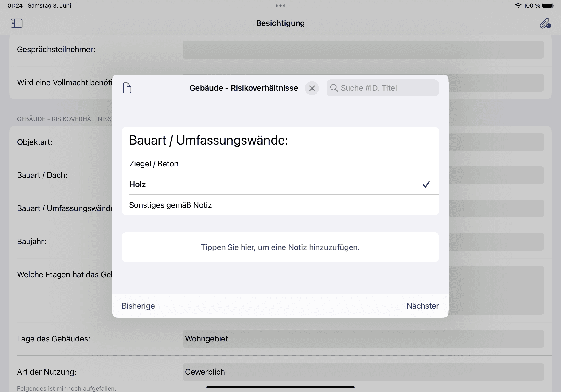Tap the battery status icon

tap(547, 6)
